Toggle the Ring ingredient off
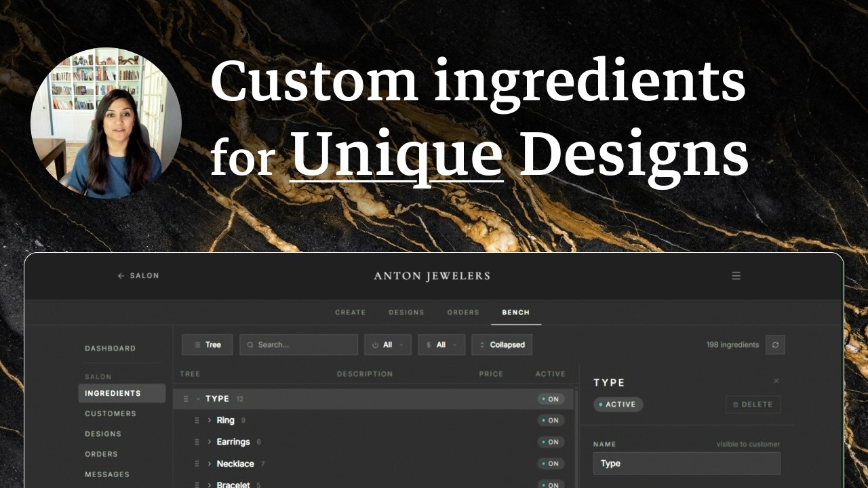 click(550, 420)
